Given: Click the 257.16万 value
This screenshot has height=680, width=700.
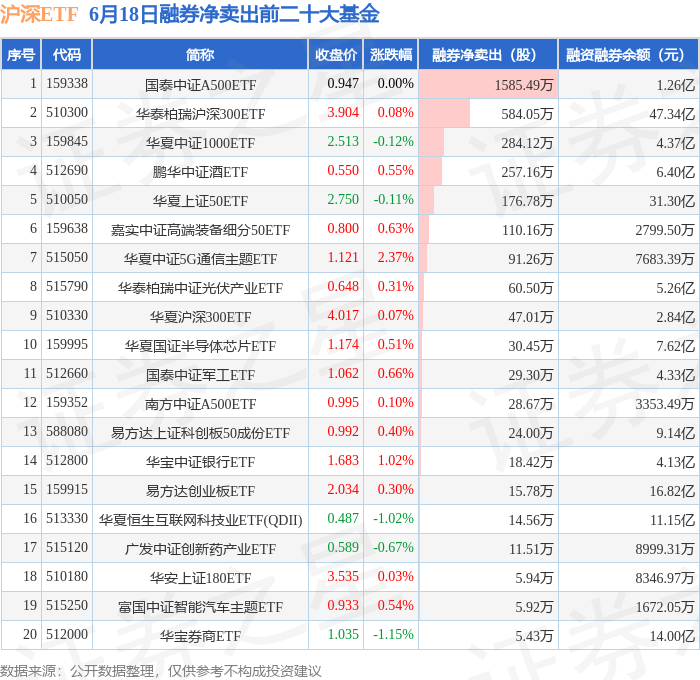Looking at the screenshot, I should pos(527,172).
